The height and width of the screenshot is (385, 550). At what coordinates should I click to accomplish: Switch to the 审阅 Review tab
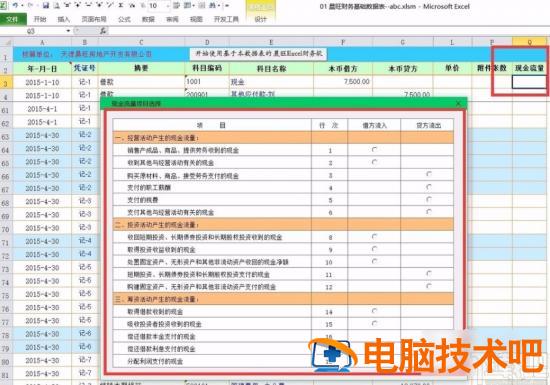tap(172, 19)
